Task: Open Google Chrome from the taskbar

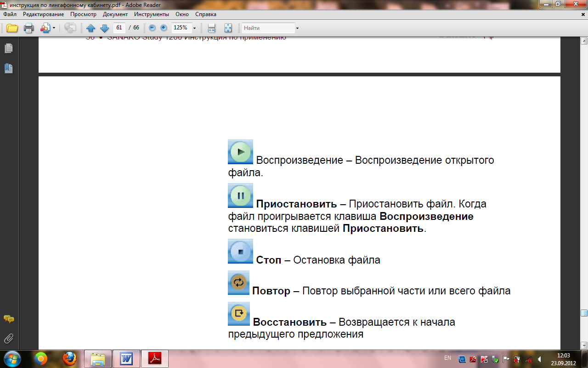Action: pyautogui.click(x=41, y=358)
